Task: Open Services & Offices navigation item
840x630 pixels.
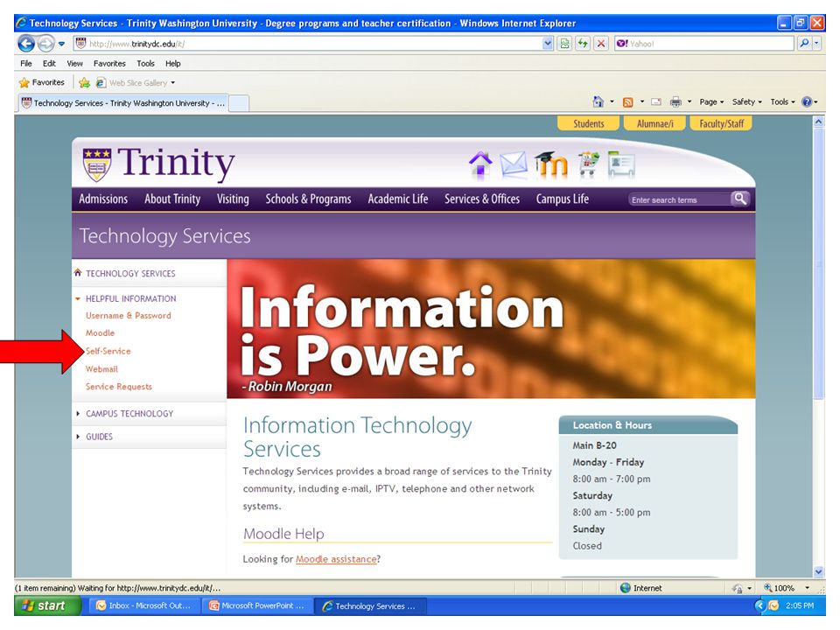Action: (x=481, y=199)
